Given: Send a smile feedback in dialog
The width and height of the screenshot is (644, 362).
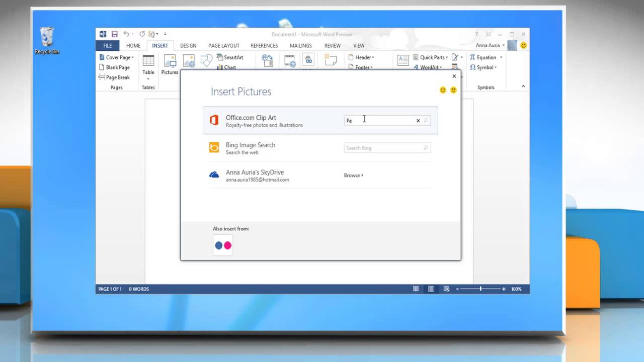Looking at the screenshot, I should click(x=443, y=90).
